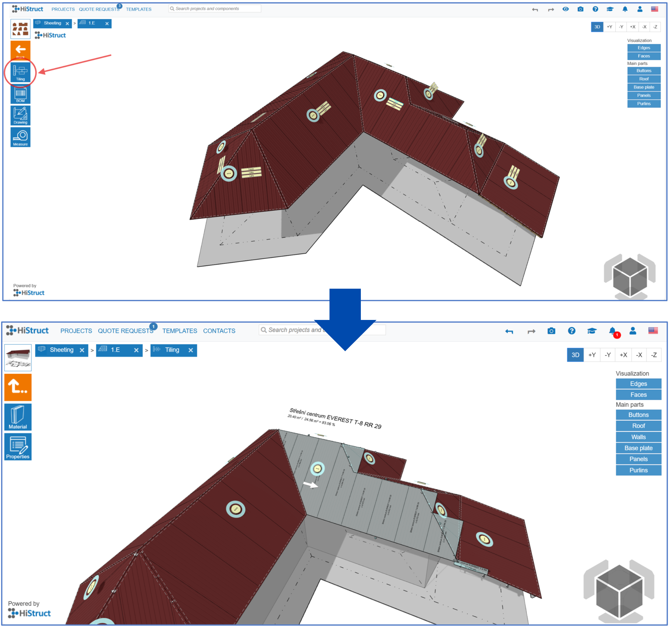
Task: Toggle the eye visibility icon in the top toolbar
Action: [x=566, y=9]
